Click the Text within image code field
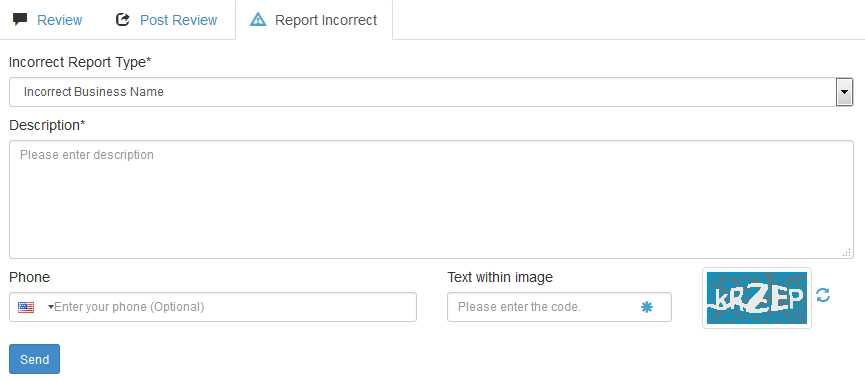 559,307
